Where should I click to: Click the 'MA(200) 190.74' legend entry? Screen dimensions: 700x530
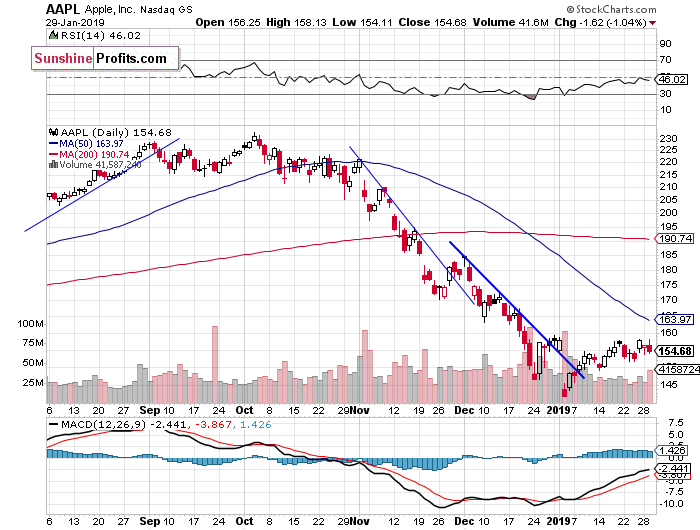[94, 154]
